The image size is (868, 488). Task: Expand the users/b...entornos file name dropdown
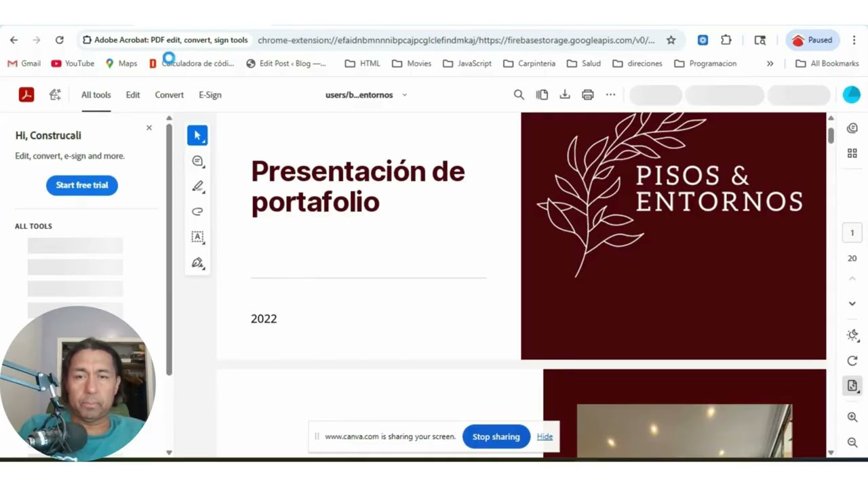pos(404,95)
